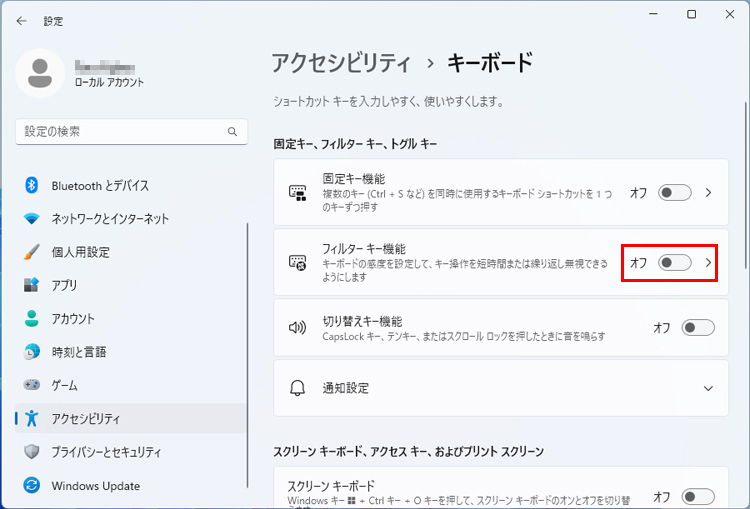Click アクセシビリティ breadcrumb link in header
Image resolution: width=750 pixels, height=509 pixels.
click(341, 63)
